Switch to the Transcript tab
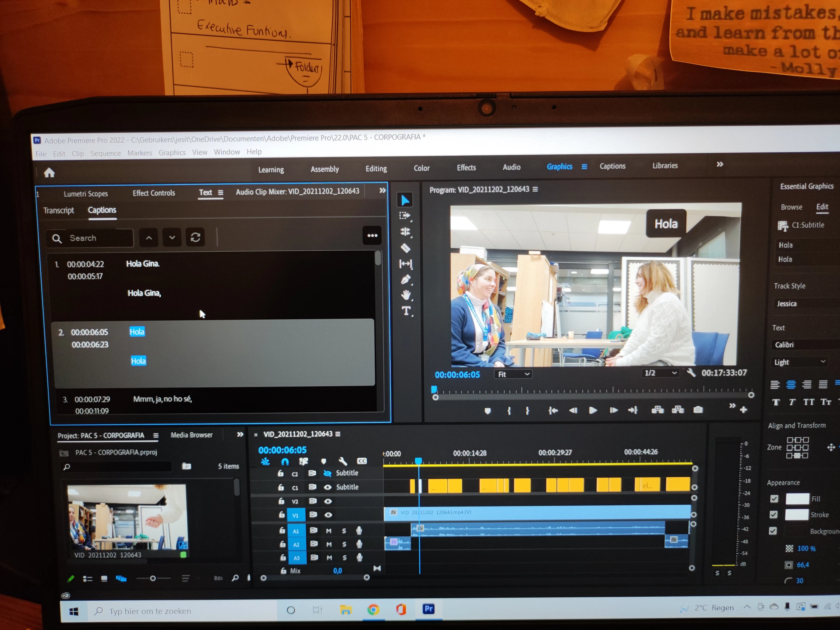Image resolution: width=840 pixels, height=630 pixels. (58, 210)
